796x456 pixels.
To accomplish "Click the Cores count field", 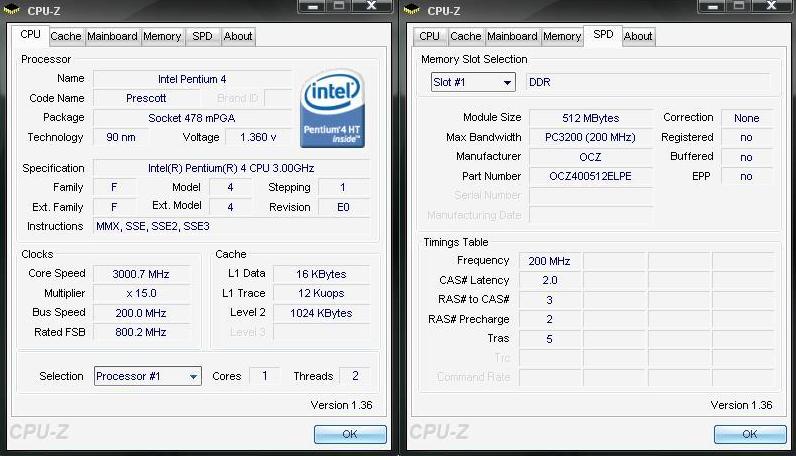I will [264, 376].
